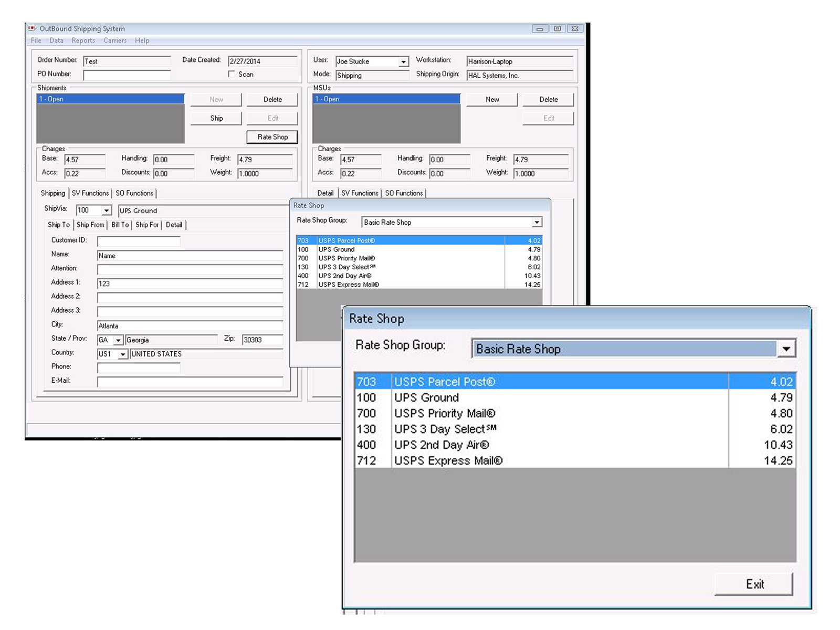840x630 pixels.
Task: Click the E-Mail field
Action: [x=190, y=382]
